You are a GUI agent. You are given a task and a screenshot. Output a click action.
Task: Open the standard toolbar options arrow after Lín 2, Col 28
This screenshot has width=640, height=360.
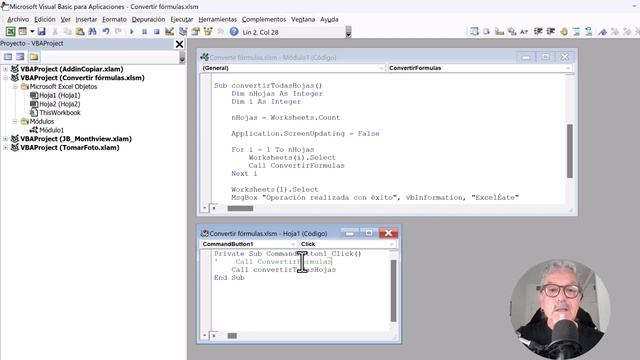[x=348, y=32]
